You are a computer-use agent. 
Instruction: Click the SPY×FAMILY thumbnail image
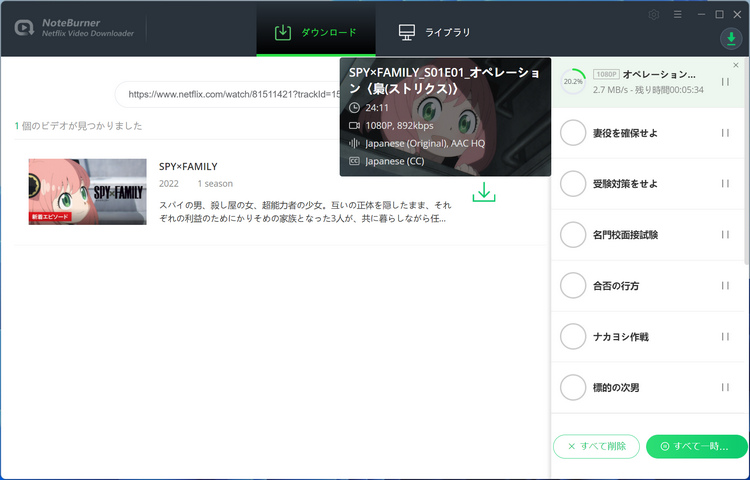88,192
